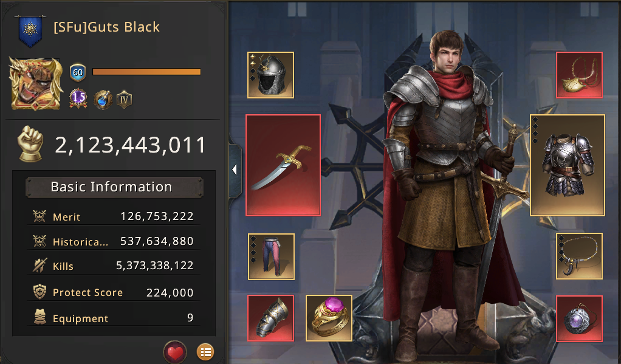Select the purple 15 badge
The image size is (621, 364).
point(78,98)
